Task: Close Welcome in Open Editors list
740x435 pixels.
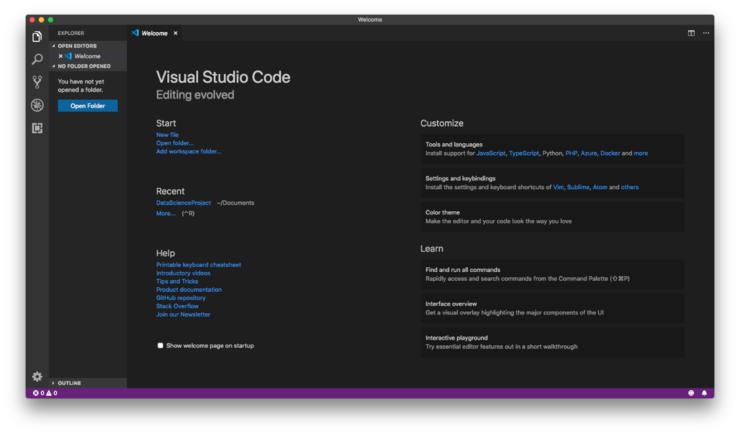Action: coord(60,56)
